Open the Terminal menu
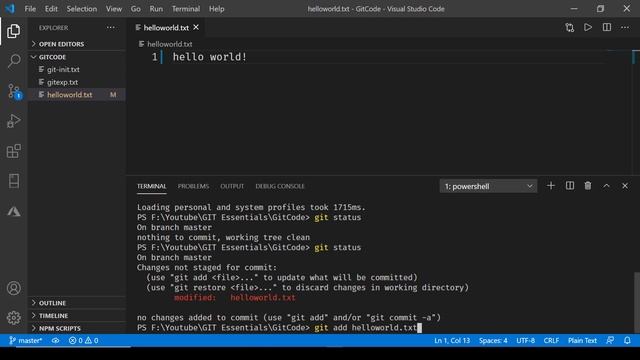This screenshot has height=360, width=640. (186, 9)
